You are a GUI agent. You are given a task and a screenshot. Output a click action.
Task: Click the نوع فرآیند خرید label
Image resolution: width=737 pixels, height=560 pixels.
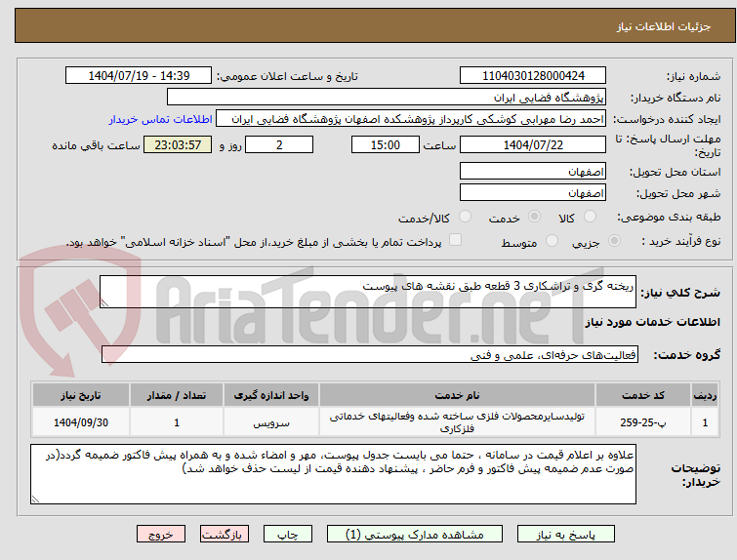tap(681, 241)
